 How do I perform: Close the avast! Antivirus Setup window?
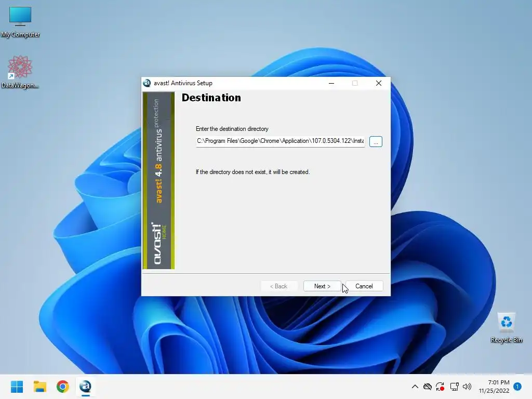[379, 83]
